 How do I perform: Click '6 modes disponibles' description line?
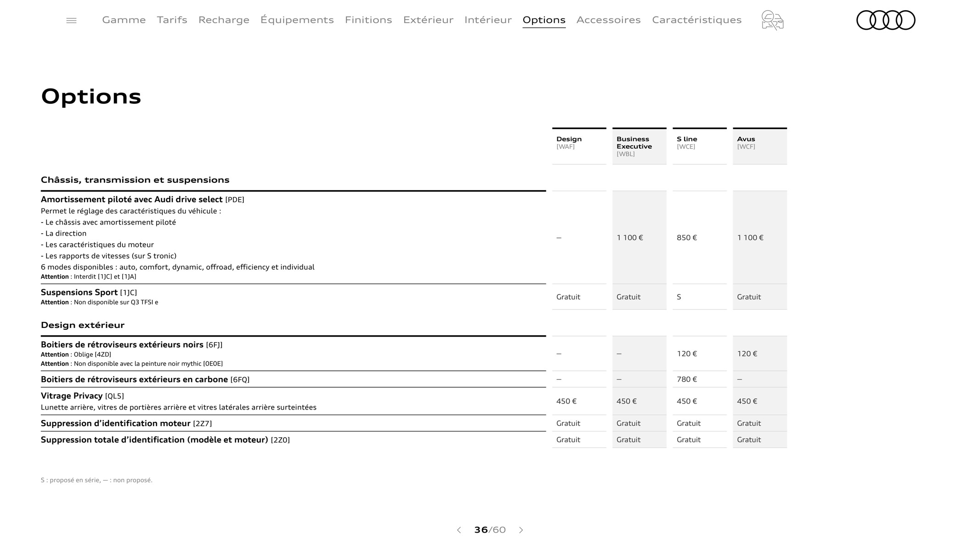(177, 267)
